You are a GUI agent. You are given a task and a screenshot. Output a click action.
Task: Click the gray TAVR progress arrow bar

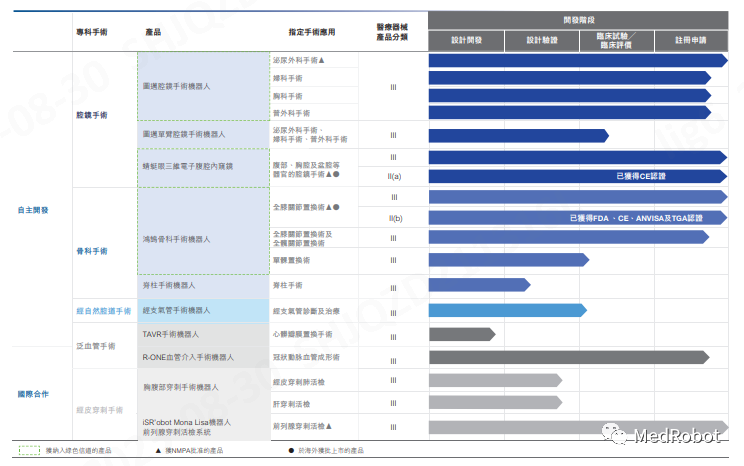tap(461, 334)
